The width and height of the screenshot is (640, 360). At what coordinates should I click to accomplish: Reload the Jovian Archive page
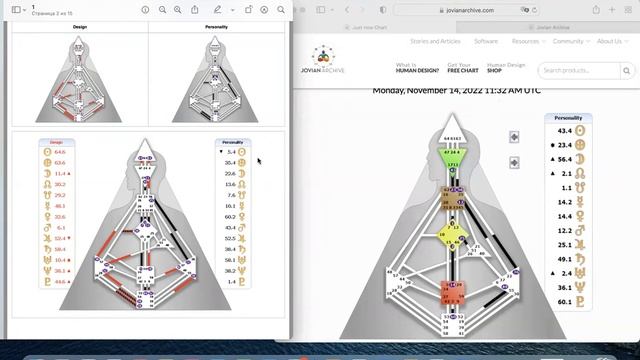pos(534,10)
